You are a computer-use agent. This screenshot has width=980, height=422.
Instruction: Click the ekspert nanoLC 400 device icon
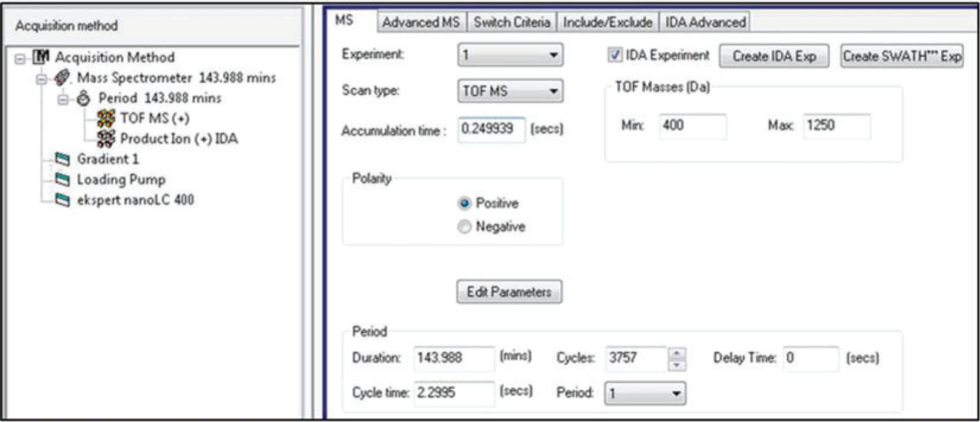[63, 200]
